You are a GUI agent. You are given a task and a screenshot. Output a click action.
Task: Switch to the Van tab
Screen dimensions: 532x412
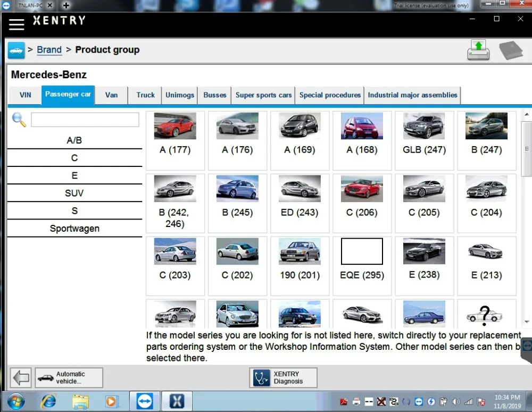coord(111,95)
